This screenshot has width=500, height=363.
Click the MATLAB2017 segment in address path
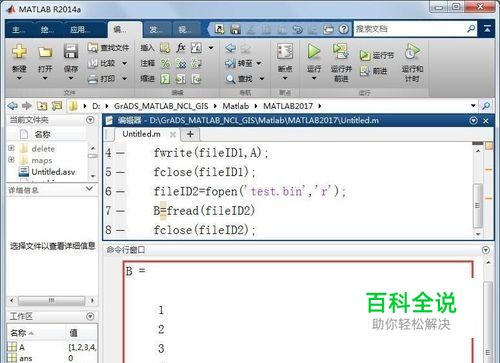[x=288, y=106]
